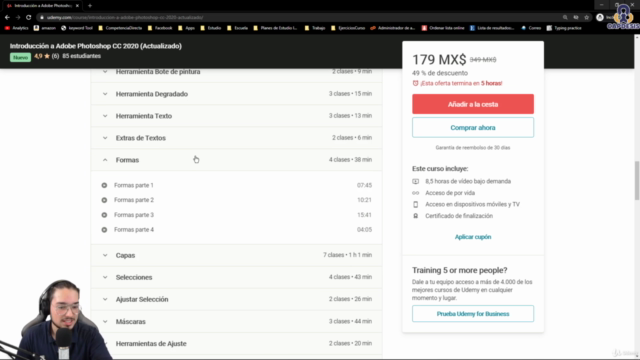
Task: Click the play icon for Formas parte 1
Action: click(x=104, y=185)
